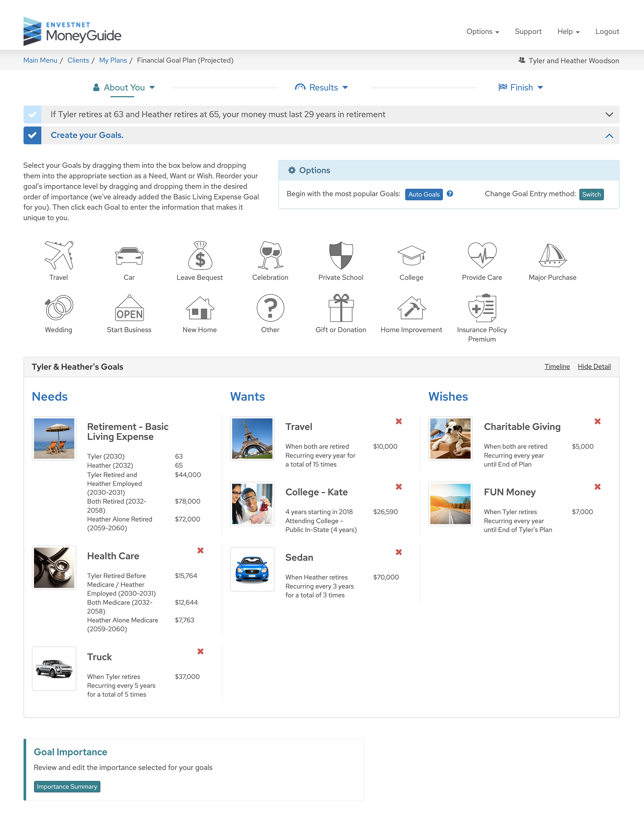Select the Private School shield icon
This screenshot has height=825, width=644.
point(341,255)
